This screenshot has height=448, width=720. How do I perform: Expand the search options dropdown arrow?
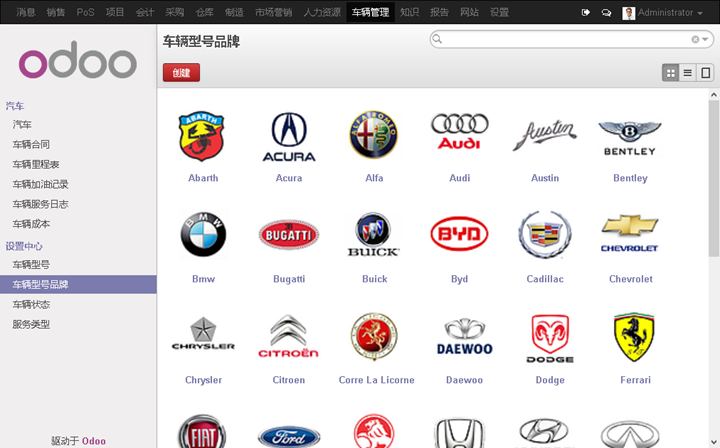point(705,39)
